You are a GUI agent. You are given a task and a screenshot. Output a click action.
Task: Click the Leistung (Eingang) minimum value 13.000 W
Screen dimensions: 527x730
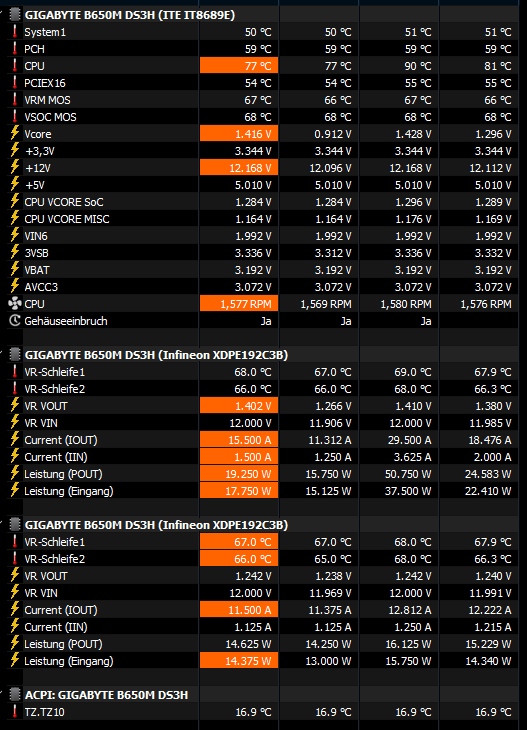click(x=329, y=661)
